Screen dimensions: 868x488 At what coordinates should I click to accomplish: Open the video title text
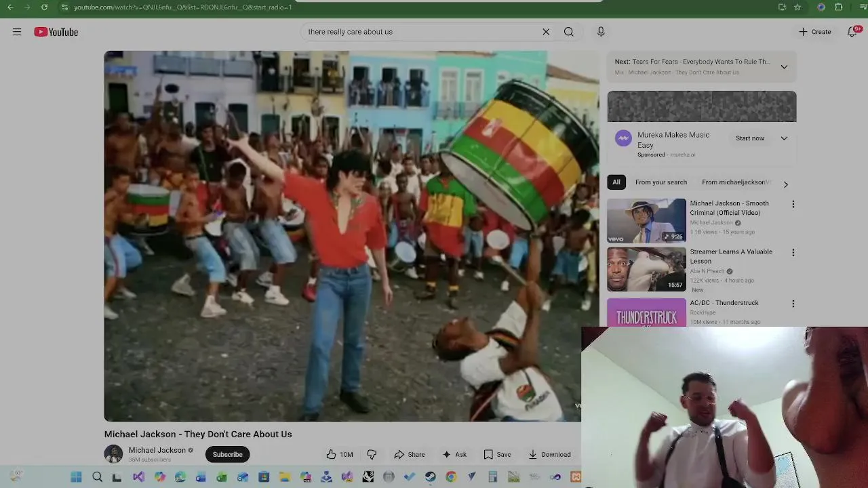click(x=198, y=434)
